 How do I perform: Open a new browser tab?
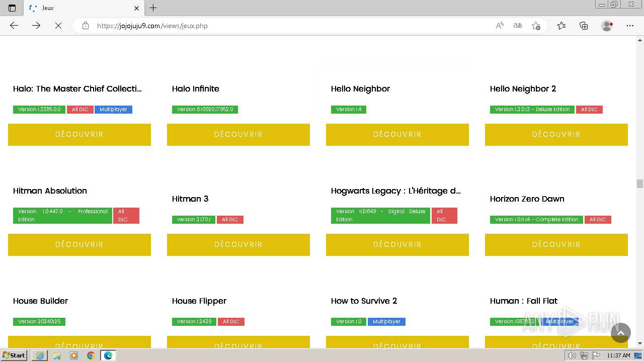click(153, 8)
